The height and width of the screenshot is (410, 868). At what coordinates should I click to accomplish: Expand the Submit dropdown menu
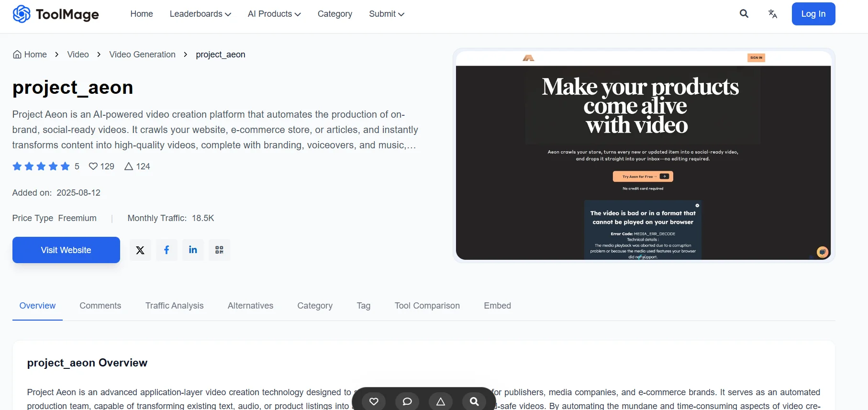tap(386, 14)
